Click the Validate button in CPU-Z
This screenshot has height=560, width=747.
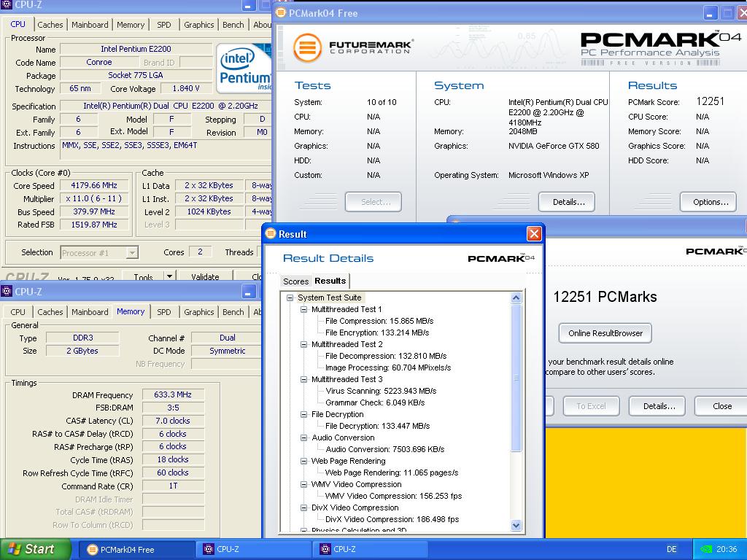tap(205, 276)
